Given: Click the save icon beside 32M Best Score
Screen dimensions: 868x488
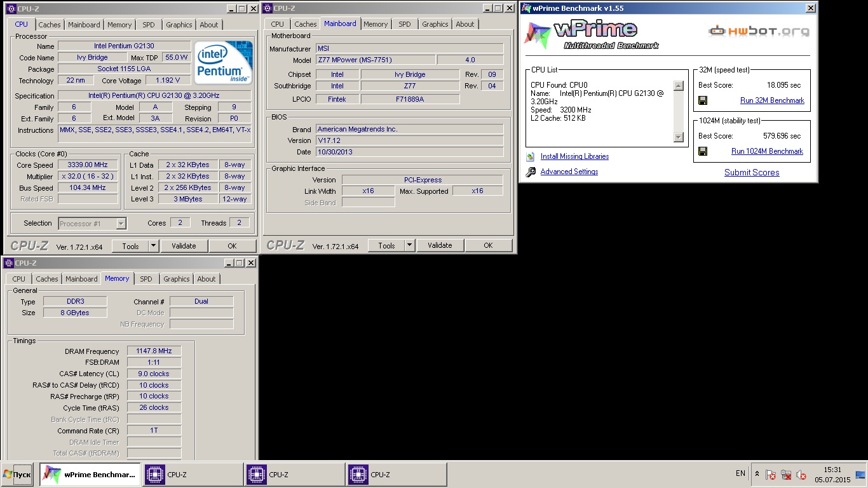Looking at the screenshot, I should point(703,100).
